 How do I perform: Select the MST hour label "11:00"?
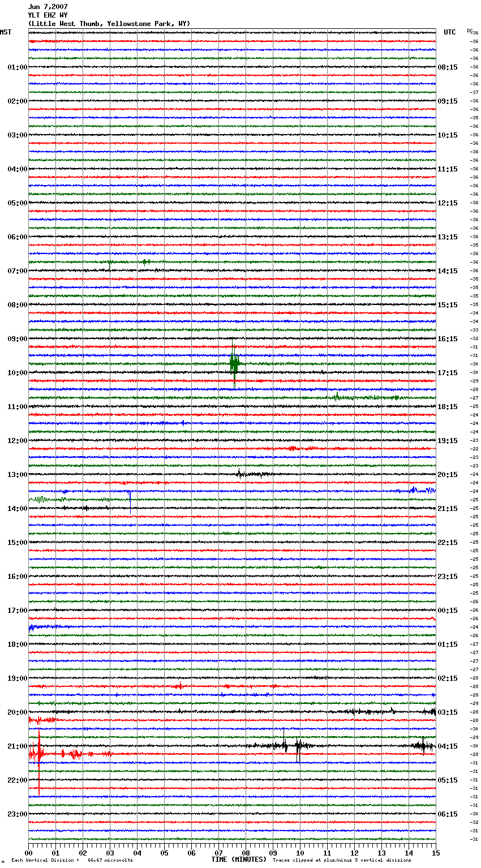pyautogui.click(x=18, y=407)
